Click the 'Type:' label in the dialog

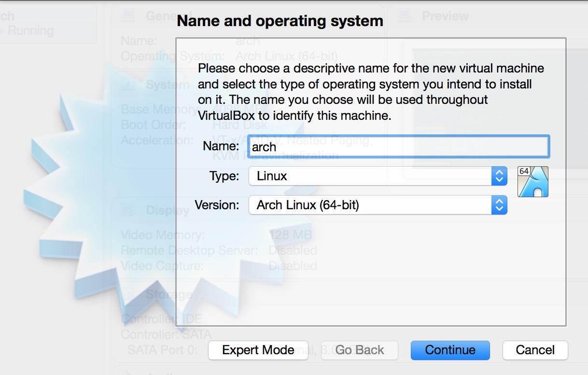pos(224,176)
